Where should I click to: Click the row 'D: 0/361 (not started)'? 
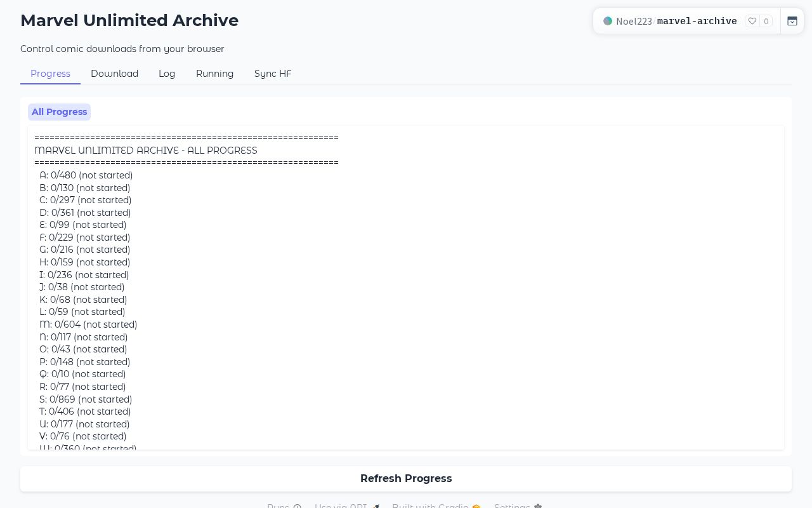[85, 213]
